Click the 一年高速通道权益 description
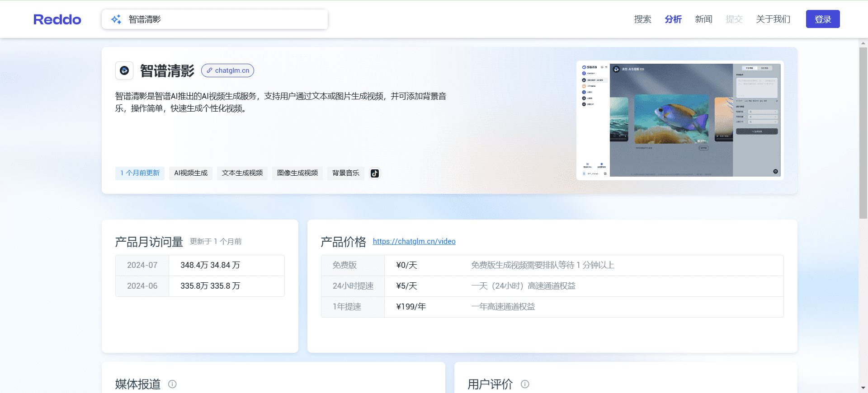Viewport: 868px width, 393px height. pos(503,307)
